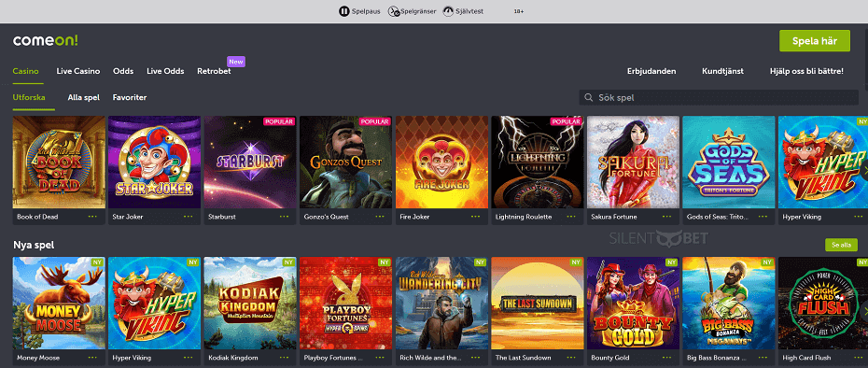Open more options for Bounty Gold
The height and width of the screenshot is (368, 868).
[x=667, y=358]
